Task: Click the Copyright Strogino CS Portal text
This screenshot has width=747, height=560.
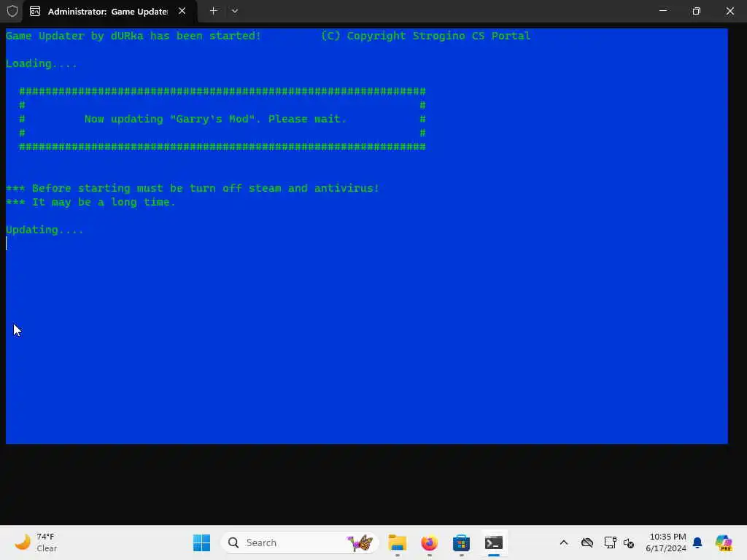Action: click(x=425, y=36)
